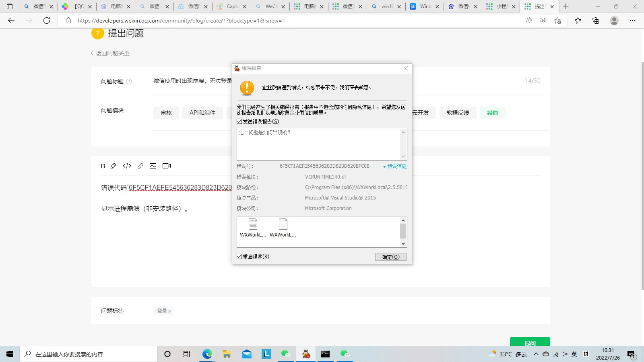Open the browser collections panel
Viewport: 644px width, 362px height.
click(x=596, y=21)
